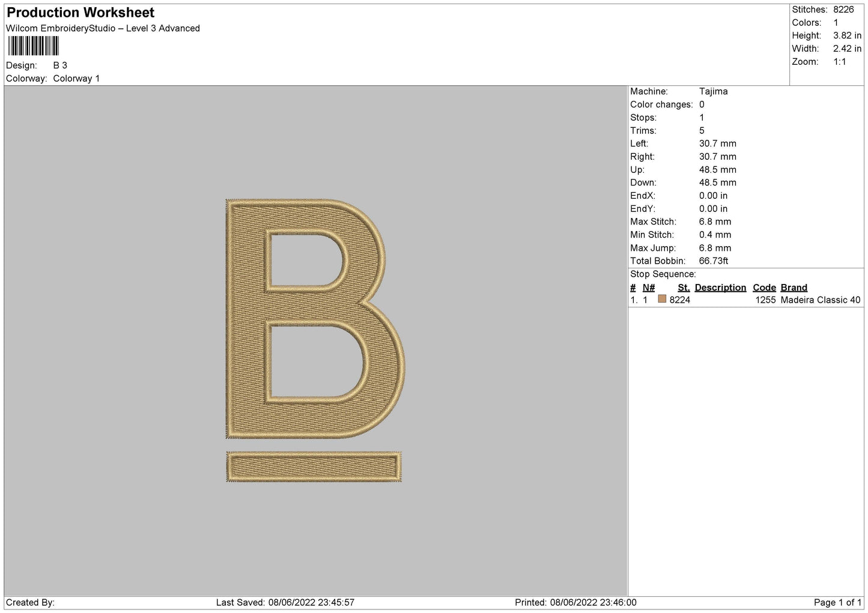This screenshot has width=868, height=613.
Task: Click the 'Last Saved: 08/06/2022 23:45:57' footer text
Action: (285, 602)
